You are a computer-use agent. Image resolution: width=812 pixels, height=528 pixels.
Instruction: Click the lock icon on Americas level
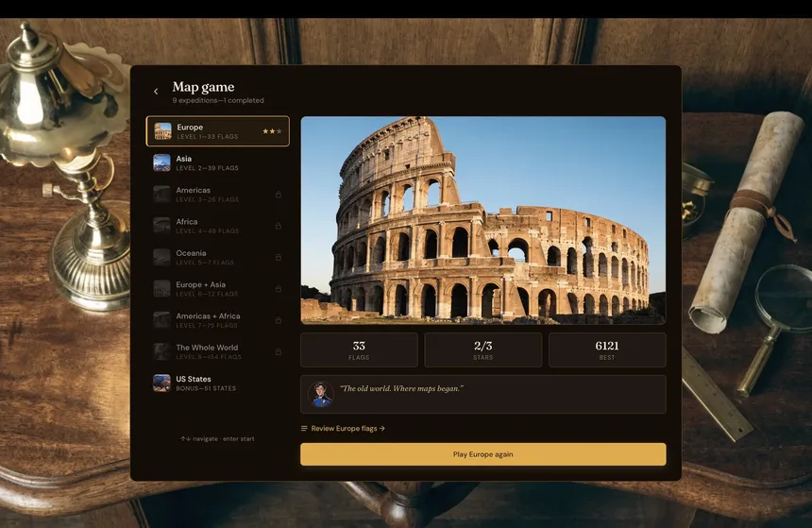[x=278, y=195]
